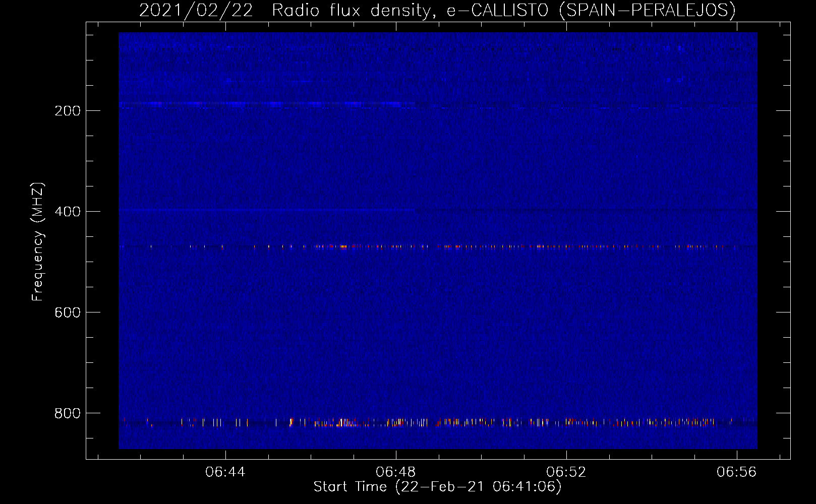Viewport: 816px width, 504px height.
Task: Click the '06:48' time tick label
Action: pyautogui.click(x=396, y=472)
